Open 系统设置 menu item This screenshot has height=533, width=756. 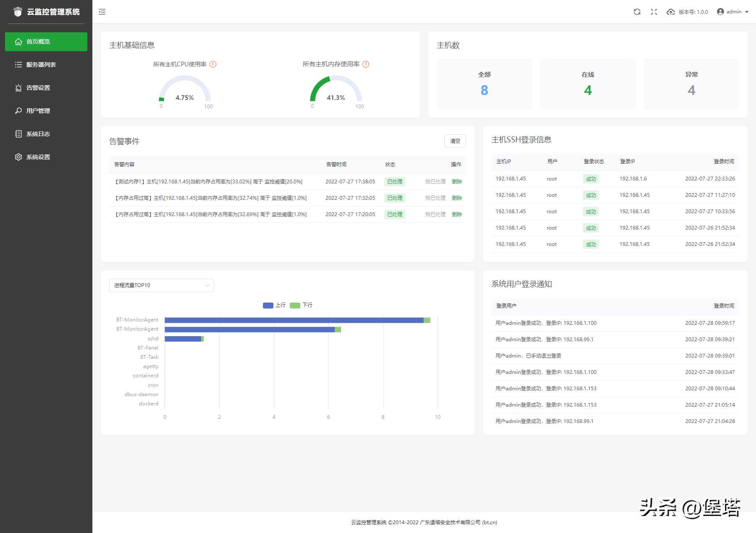[46, 157]
